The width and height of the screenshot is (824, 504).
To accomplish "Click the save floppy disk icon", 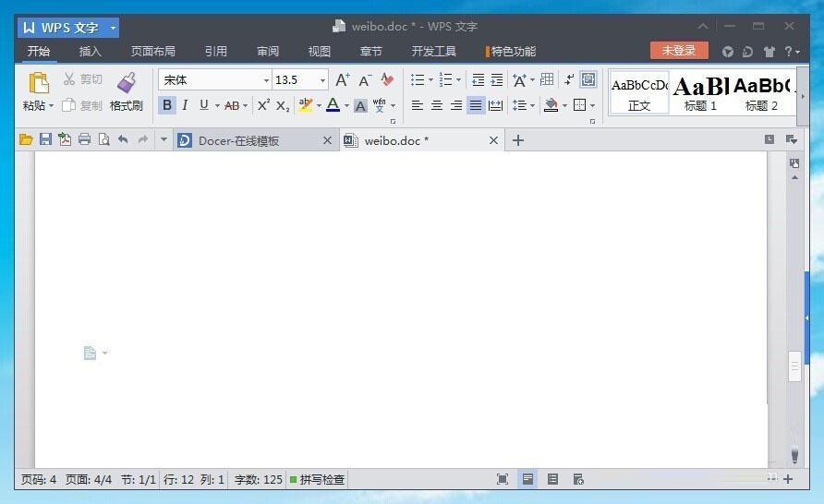I will tap(44, 139).
